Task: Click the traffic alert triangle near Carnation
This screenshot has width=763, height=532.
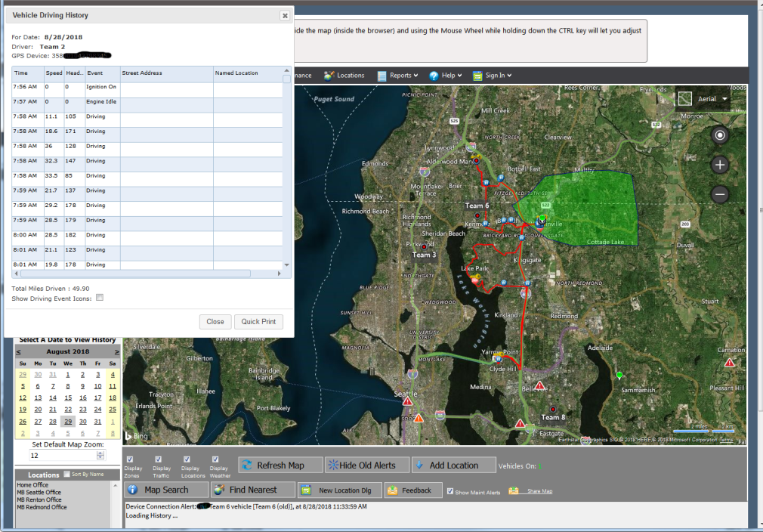Action: 730,363
